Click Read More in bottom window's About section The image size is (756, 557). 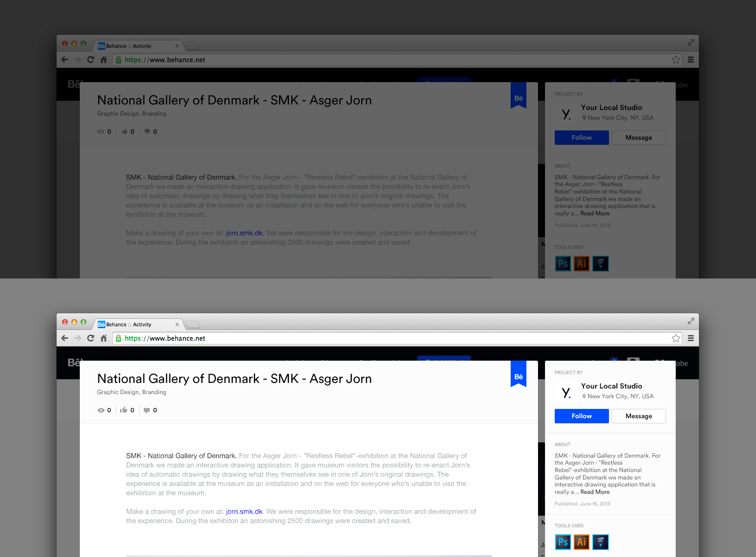(595, 492)
